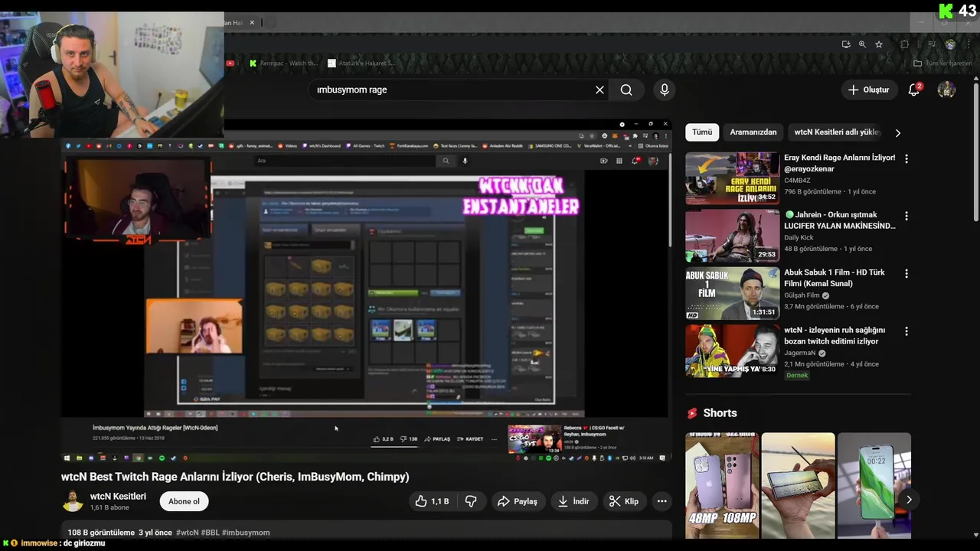Open more actions next to Klip

pyautogui.click(x=661, y=501)
